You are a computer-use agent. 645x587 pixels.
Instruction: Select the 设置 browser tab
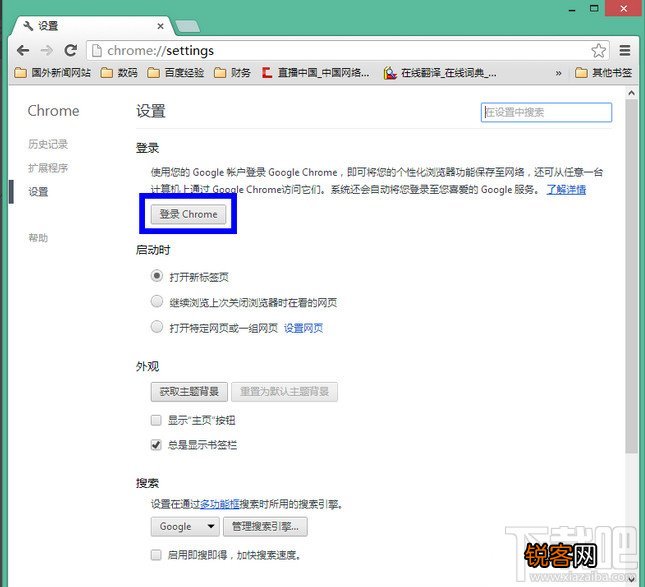click(x=90, y=26)
